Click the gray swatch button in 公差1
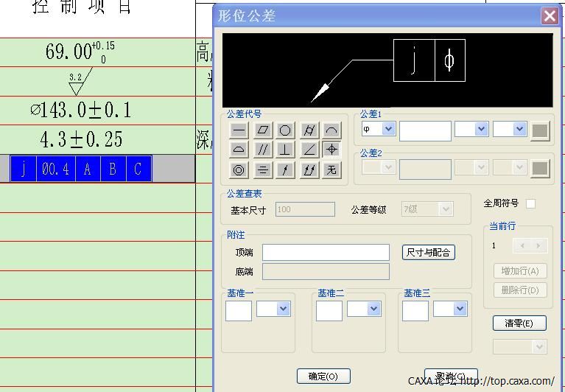Screen dimensions: 565x392 pos(540,131)
